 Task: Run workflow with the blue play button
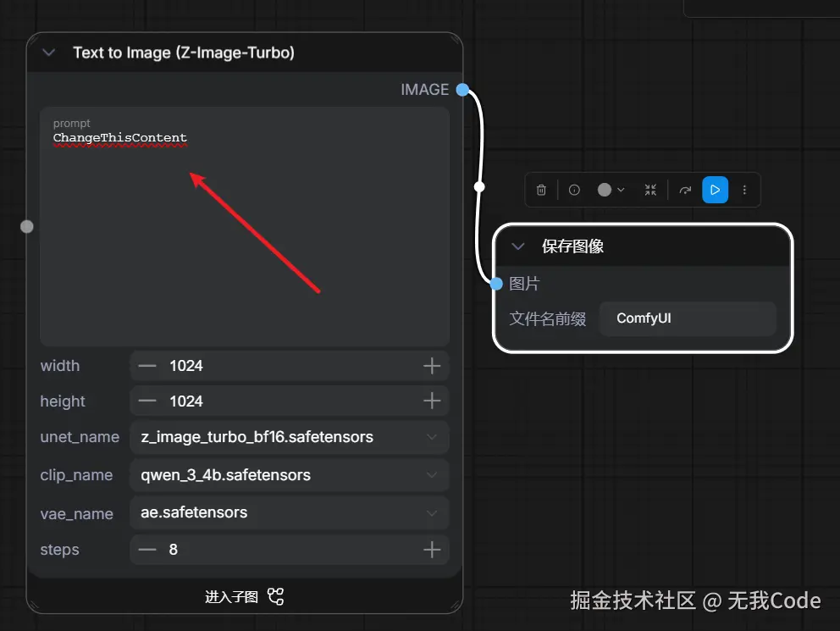pyautogui.click(x=716, y=190)
